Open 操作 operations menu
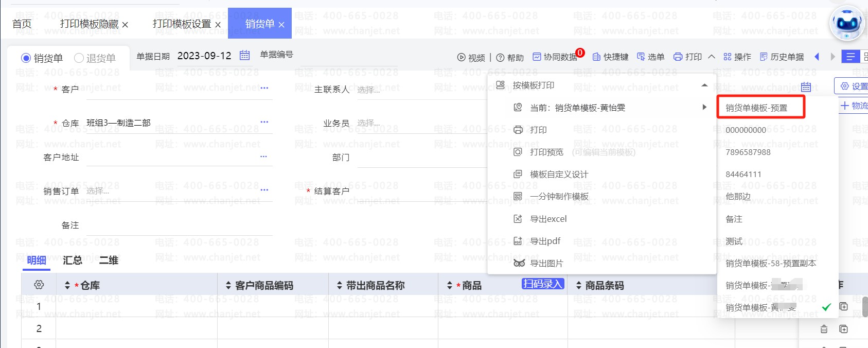The image size is (868, 348). coord(737,57)
